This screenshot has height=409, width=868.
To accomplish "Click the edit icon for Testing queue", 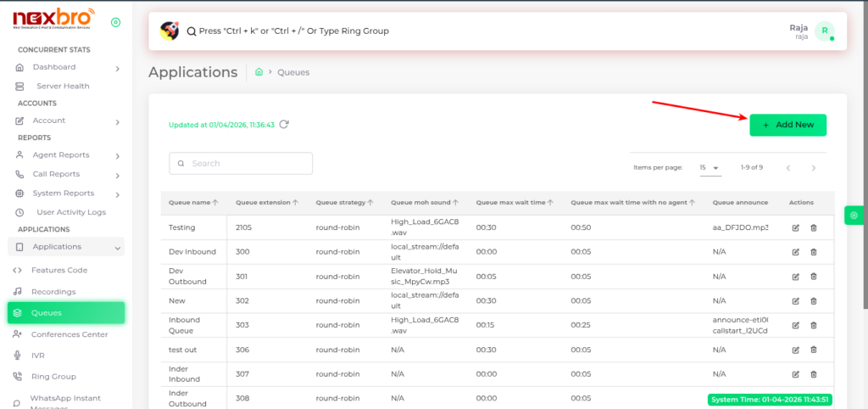I will (x=795, y=227).
